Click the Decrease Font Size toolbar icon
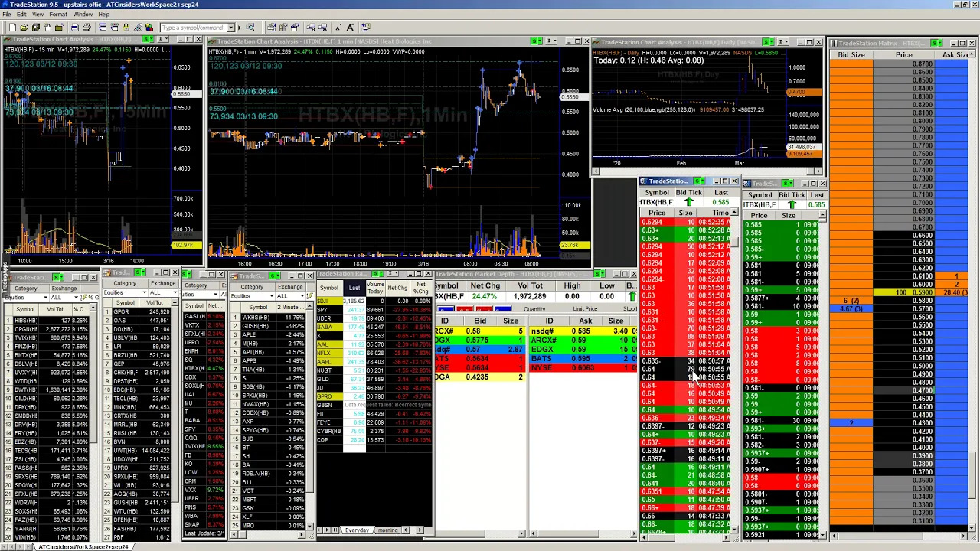This screenshot has height=551, width=980. coord(338,28)
